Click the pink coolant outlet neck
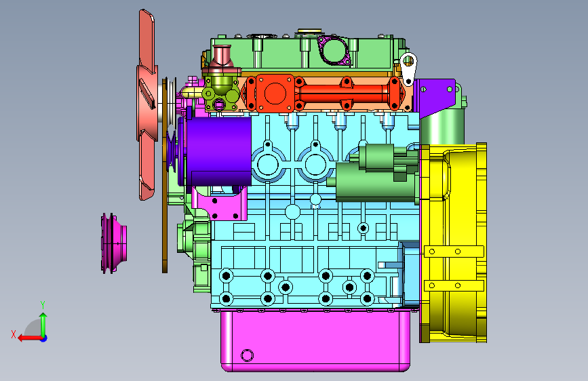The image size is (588, 381). point(222,60)
